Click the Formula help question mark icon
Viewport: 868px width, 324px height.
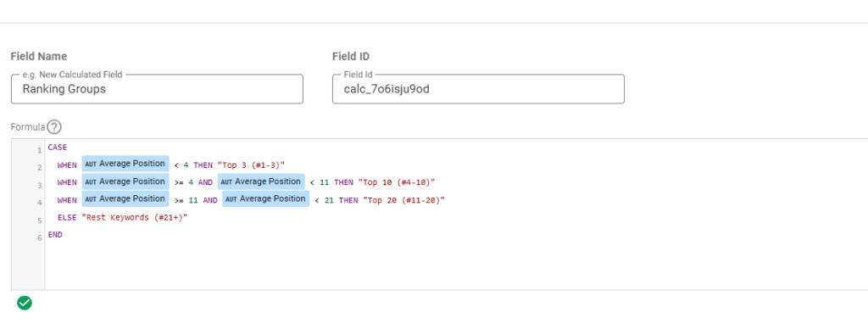pyautogui.click(x=54, y=127)
